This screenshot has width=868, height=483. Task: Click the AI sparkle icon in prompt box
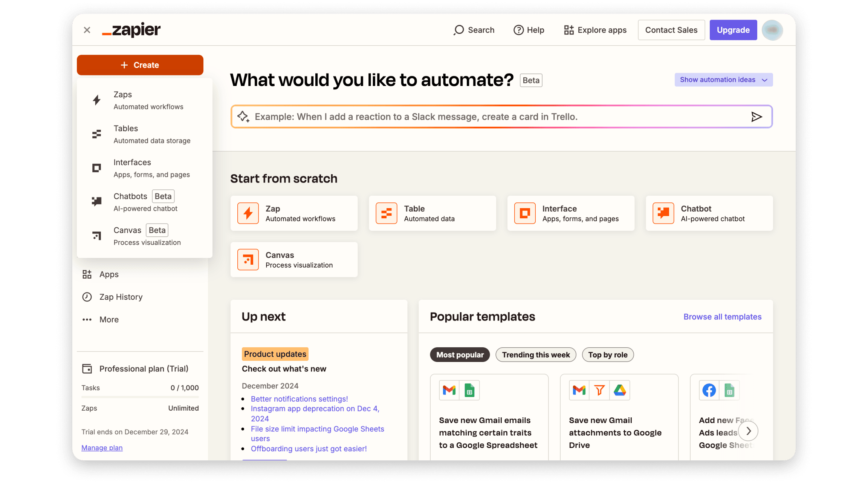pyautogui.click(x=243, y=117)
